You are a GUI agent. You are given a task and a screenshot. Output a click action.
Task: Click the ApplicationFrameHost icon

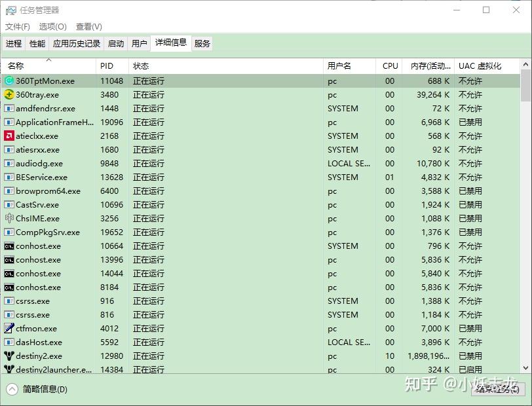click(x=9, y=122)
